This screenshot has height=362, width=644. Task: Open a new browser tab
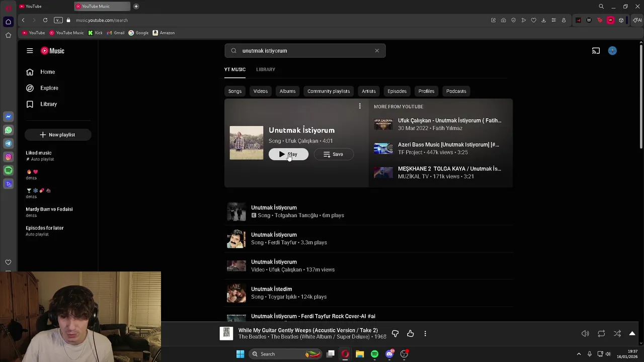(136, 7)
